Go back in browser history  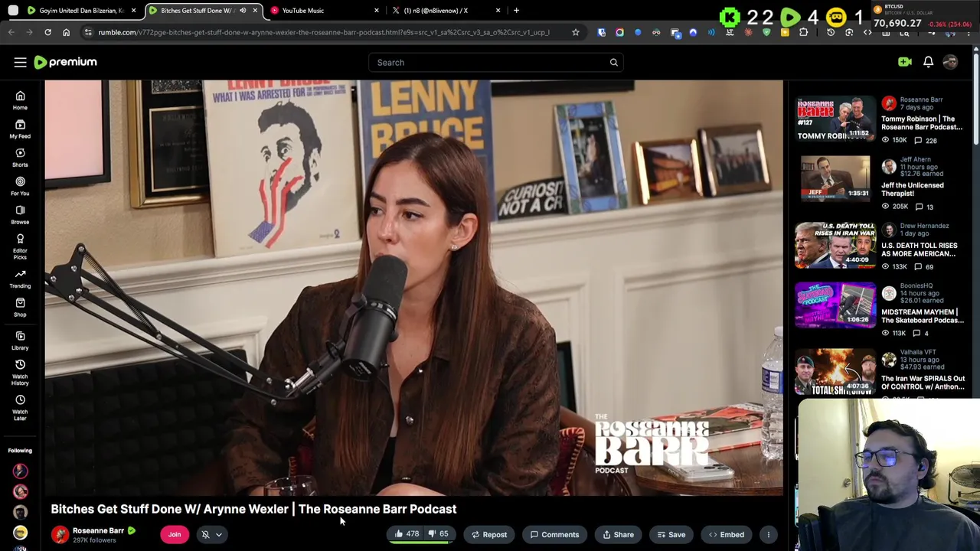click(11, 32)
